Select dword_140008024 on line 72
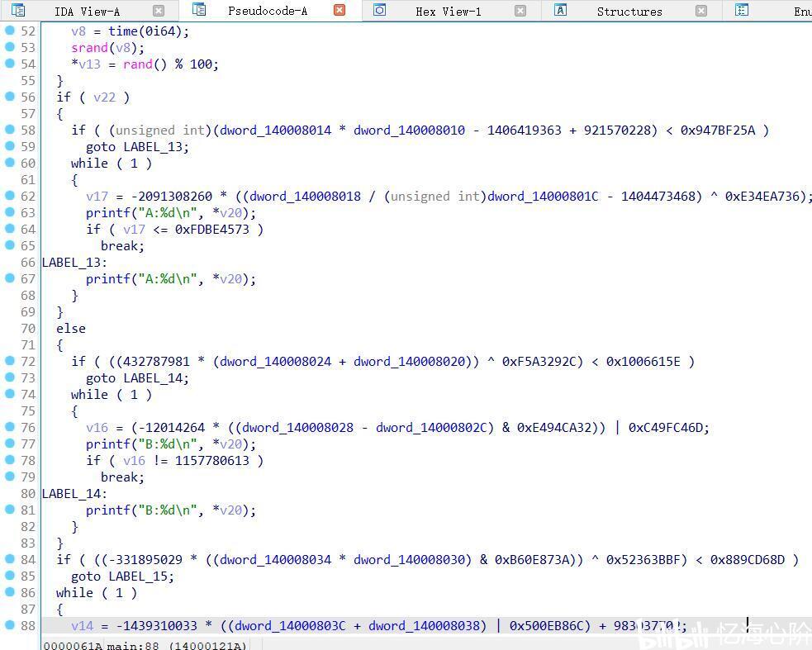Viewport: 812px width, 650px height. tap(276, 362)
